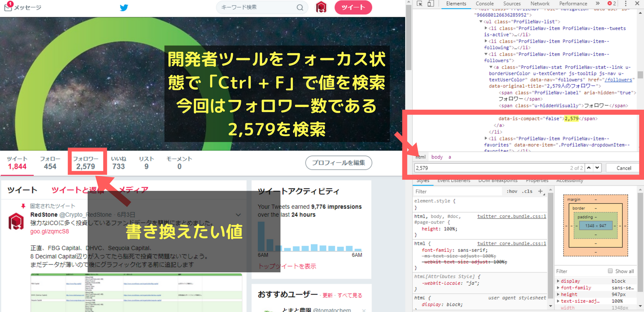Open the DevTools three-dot customize menu
Image resolution: width=644 pixels, height=312 pixels.
(626, 4)
